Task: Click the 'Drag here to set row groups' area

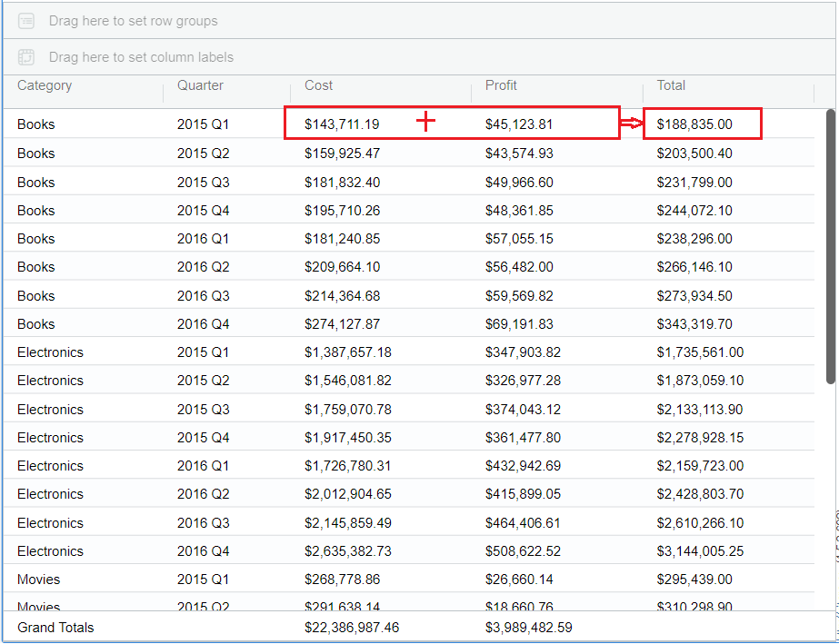Action: pos(133,21)
